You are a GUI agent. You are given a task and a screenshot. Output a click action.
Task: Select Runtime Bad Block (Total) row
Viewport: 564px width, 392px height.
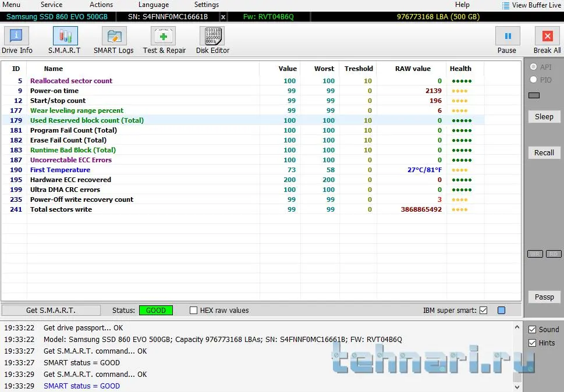[x=243, y=150]
